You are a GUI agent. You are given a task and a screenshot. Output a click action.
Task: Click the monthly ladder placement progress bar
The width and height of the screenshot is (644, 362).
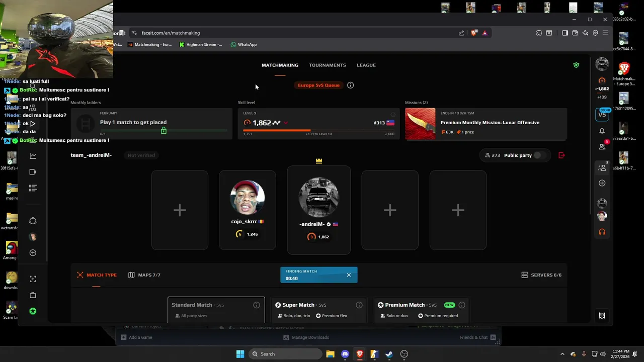(x=164, y=131)
